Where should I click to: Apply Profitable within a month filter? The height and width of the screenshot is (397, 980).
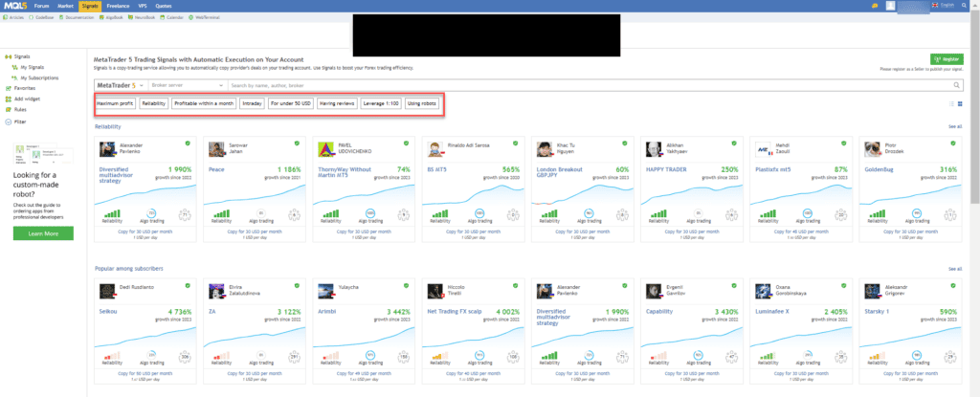(x=204, y=103)
